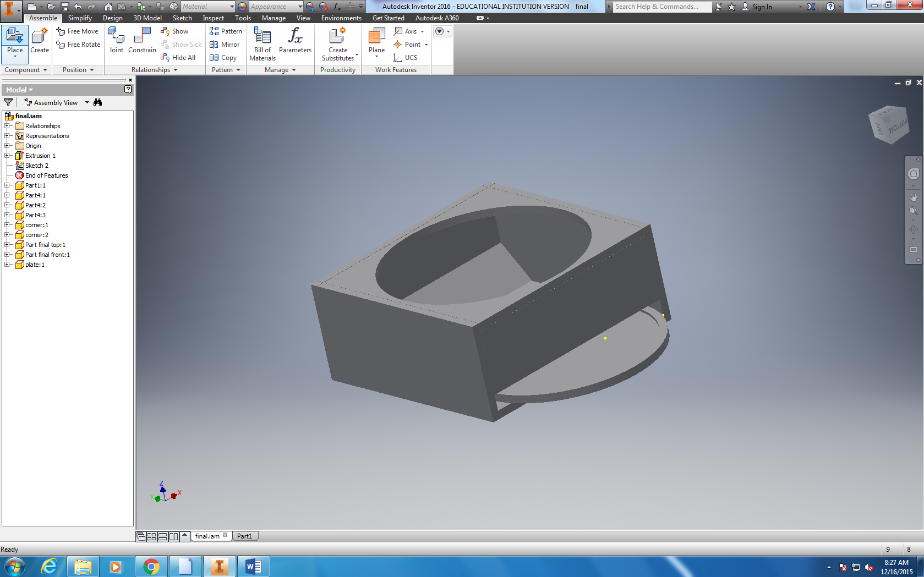Switch to the Sketch ribbon tab
Image resolution: width=924 pixels, height=577 pixels.
point(182,18)
